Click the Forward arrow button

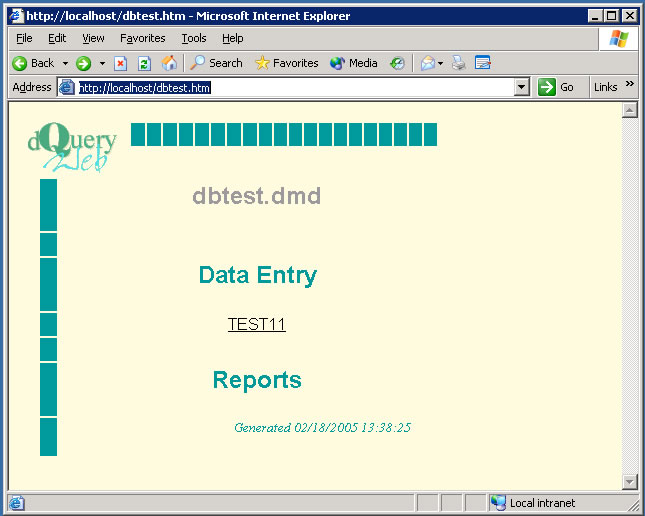[83, 63]
